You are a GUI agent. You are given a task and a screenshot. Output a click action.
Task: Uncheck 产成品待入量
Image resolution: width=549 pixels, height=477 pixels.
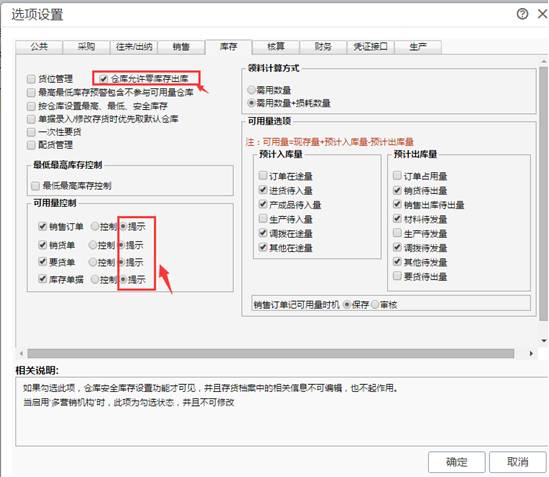click(263, 204)
